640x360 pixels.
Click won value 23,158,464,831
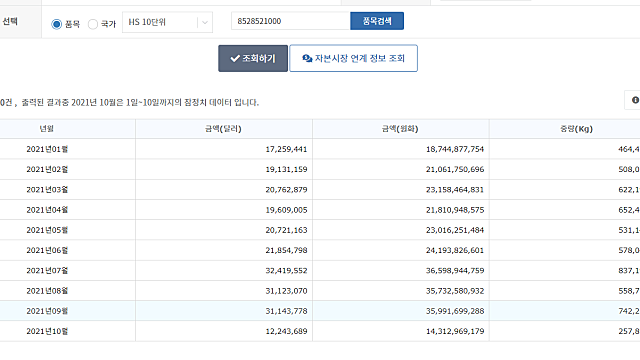pyautogui.click(x=455, y=190)
